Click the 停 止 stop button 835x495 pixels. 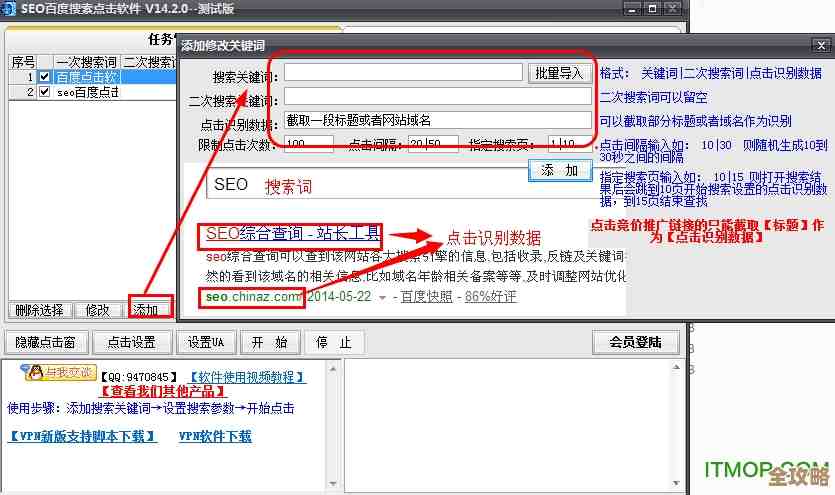click(334, 342)
